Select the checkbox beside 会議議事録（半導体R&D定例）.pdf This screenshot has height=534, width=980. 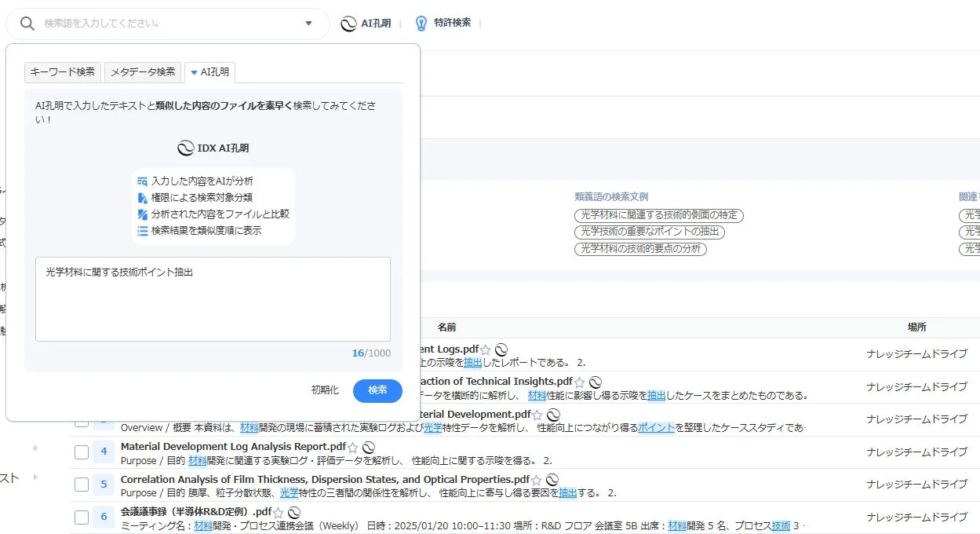pyautogui.click(x=82, y=517)
